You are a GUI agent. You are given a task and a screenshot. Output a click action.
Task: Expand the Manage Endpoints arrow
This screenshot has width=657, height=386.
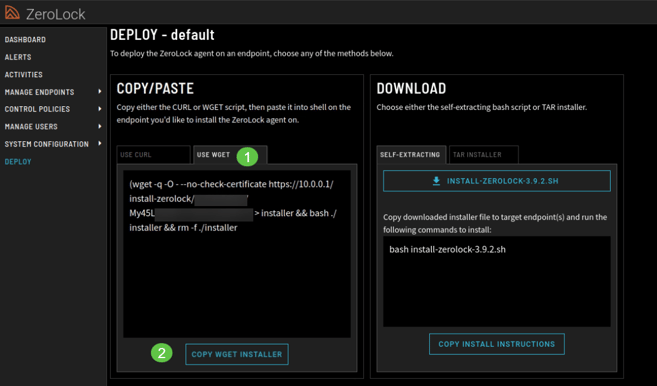(100, 91)
